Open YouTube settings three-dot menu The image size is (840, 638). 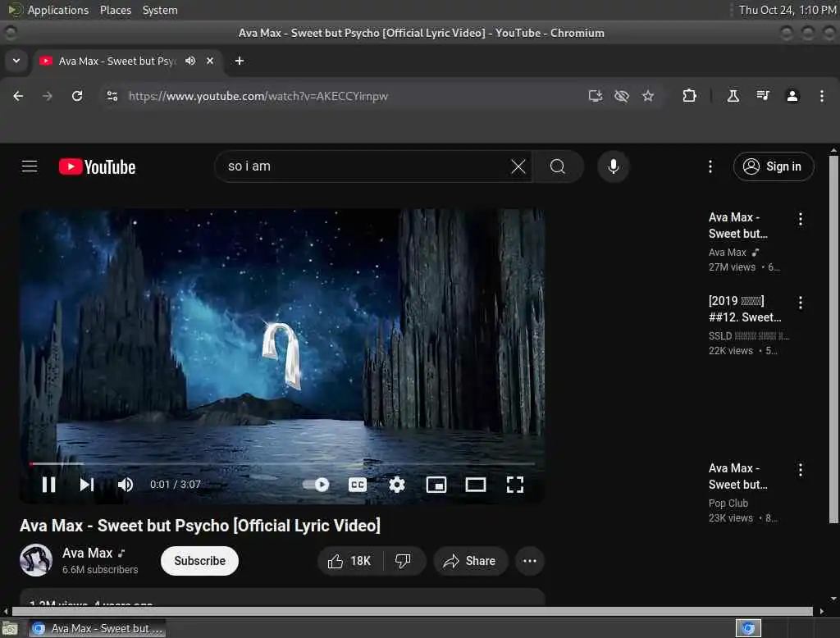pos(710,166)
